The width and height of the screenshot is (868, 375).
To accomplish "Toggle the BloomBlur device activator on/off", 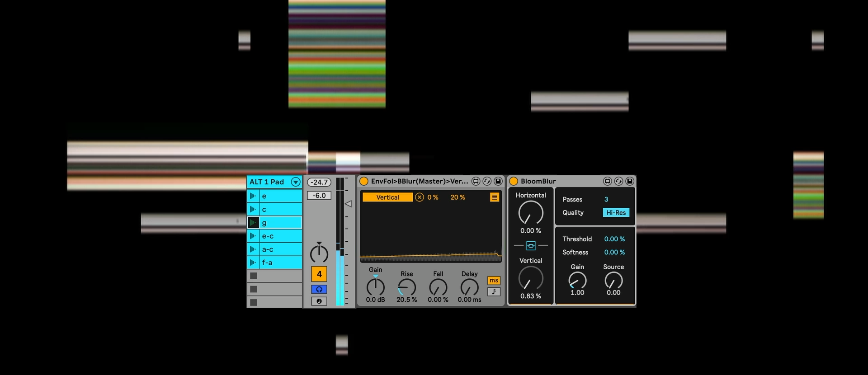I will 514,181.
